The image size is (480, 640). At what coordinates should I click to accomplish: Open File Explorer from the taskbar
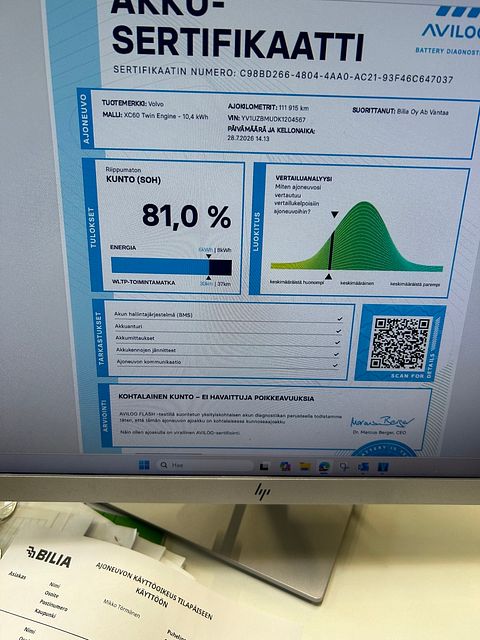point(305,466)
